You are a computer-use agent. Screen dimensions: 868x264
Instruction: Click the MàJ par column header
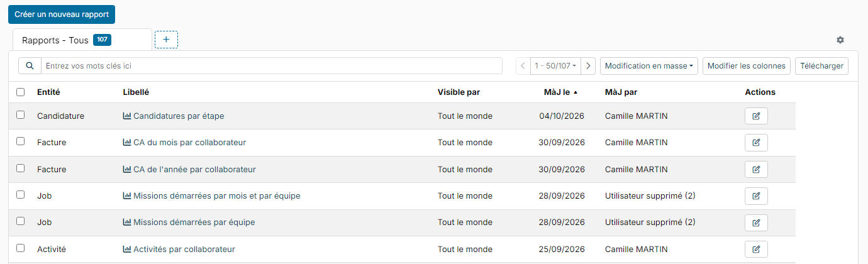(621, 92)
